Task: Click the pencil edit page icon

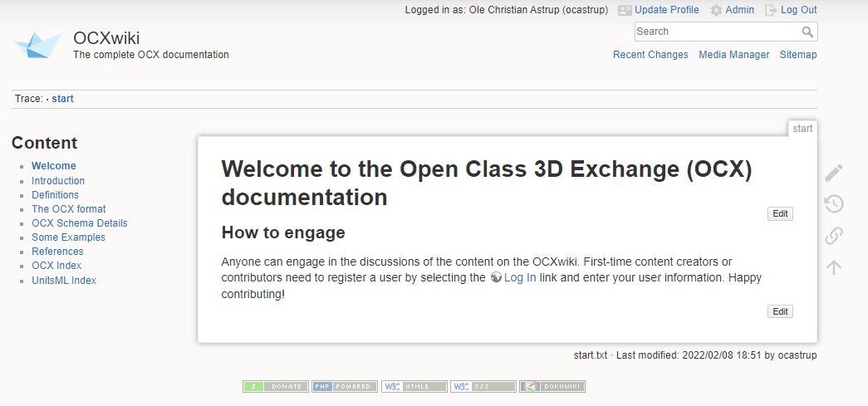Action: click(x=834, y=173)
